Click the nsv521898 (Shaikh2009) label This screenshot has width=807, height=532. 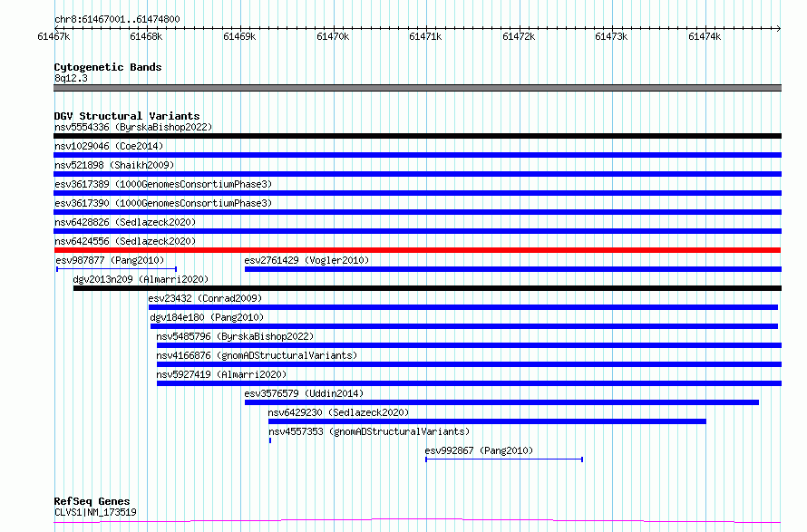(x=114, y=165)
